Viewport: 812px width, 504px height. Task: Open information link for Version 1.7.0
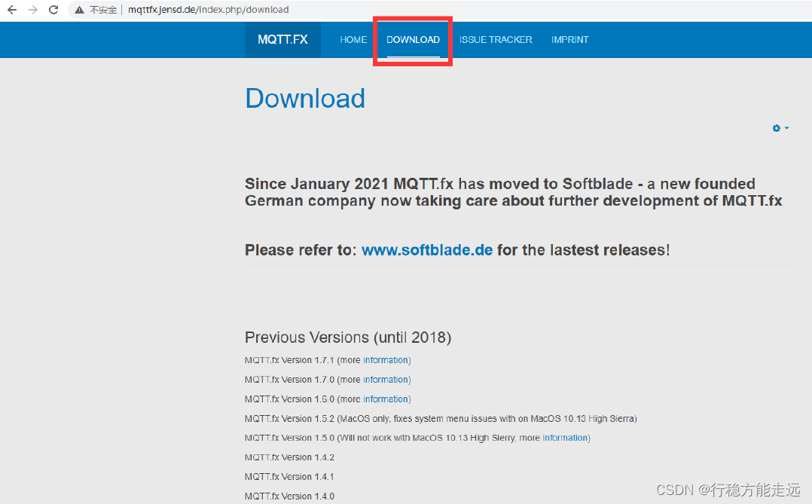(x=386, y=380)
